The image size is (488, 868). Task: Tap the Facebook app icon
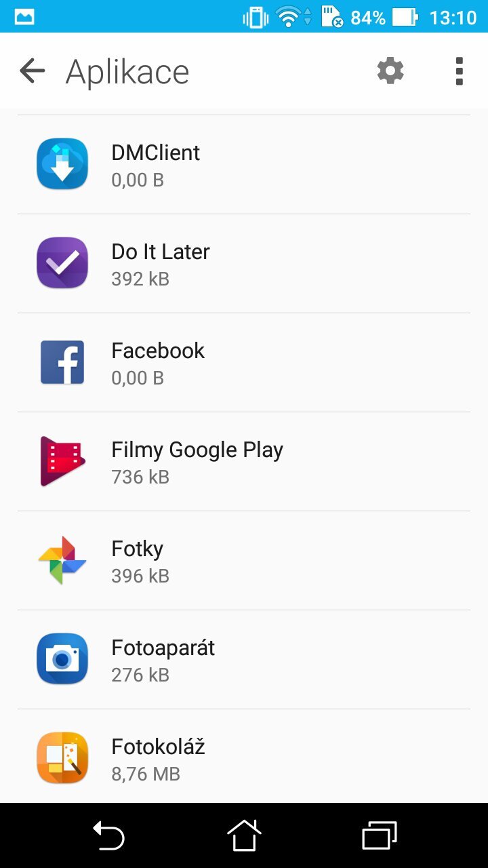pyautogui.click(x=62, y=362)
